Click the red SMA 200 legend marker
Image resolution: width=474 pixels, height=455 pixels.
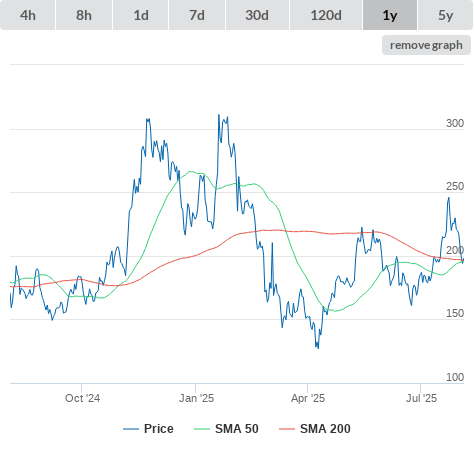tap(287, 429)
